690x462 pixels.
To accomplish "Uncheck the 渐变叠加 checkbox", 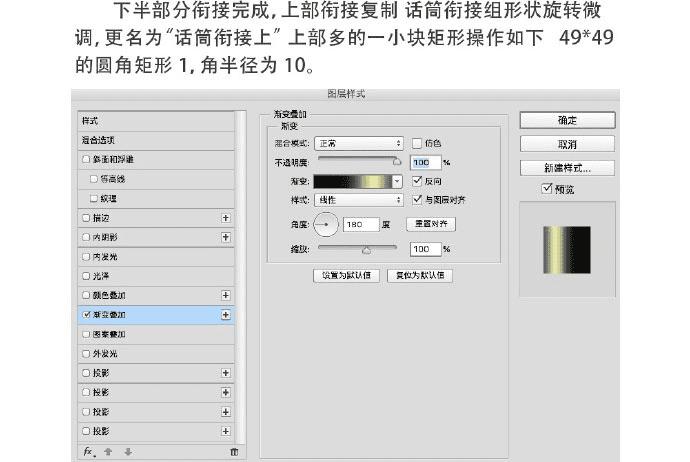I will click(x=86, y=315).
